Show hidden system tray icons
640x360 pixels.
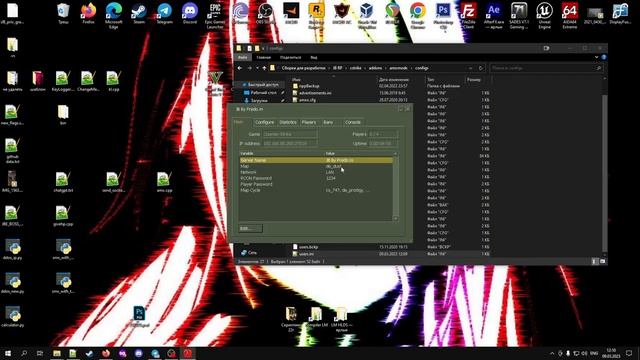552,353
